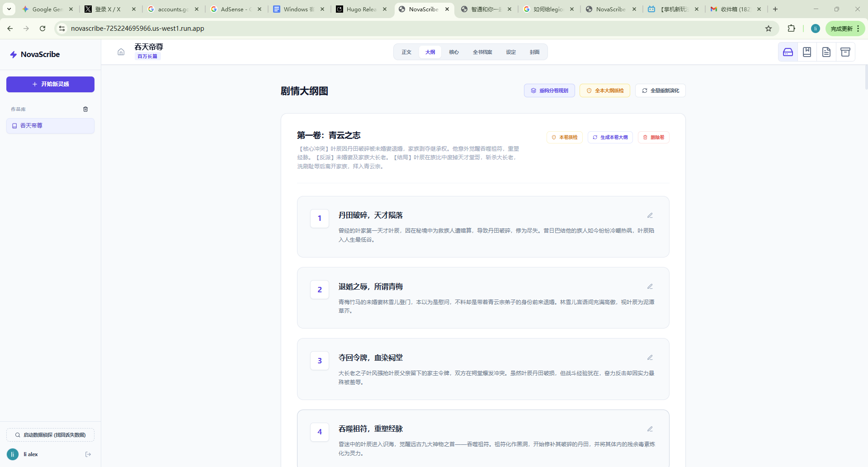
Task: Run 全本大纲质检 quality check
Action: click(604, 91)
